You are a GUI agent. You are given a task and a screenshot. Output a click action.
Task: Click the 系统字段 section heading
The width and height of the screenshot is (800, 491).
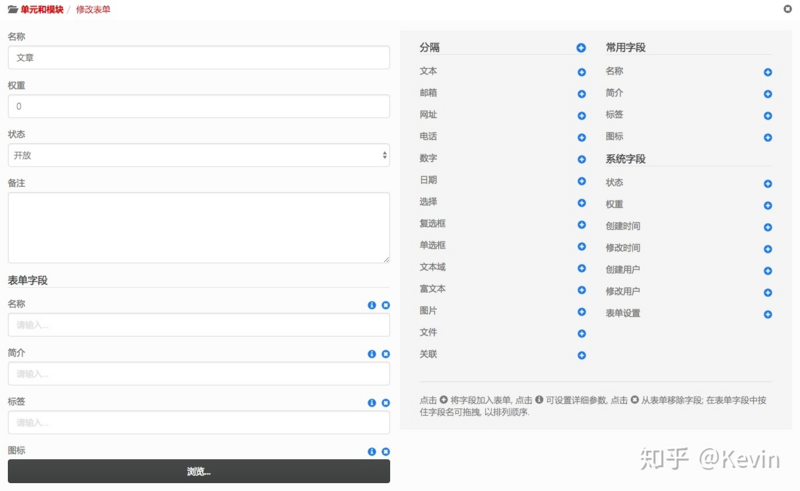click(x=626, y=159)
